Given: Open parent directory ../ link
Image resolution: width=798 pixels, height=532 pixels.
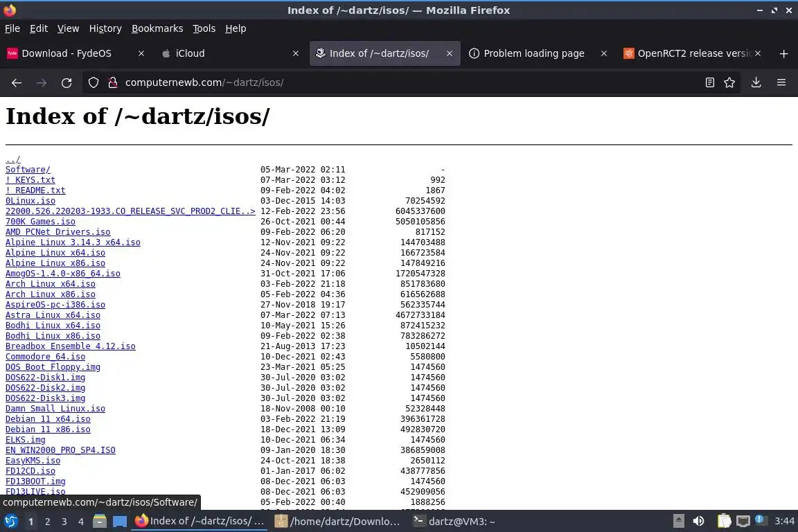Looking at the screenshot, I should click(13, 159).
